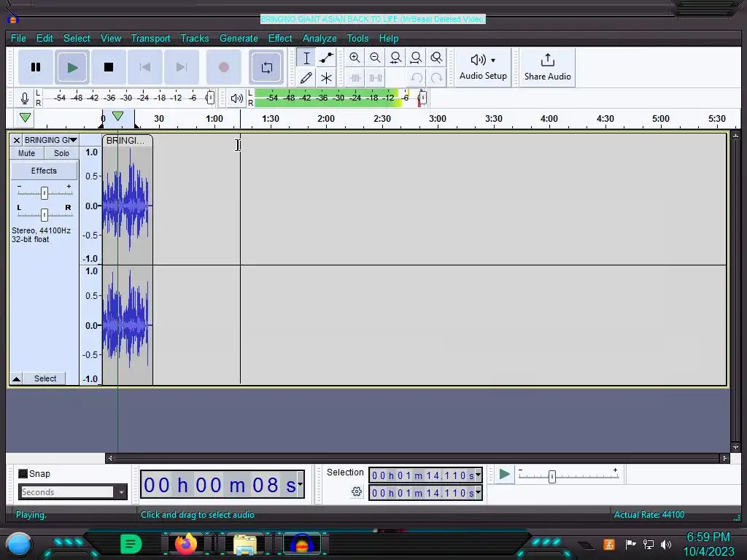The width and height of the screenshot is (747, 560).
Task: Open the track Effects button
Action: point(44,171)
